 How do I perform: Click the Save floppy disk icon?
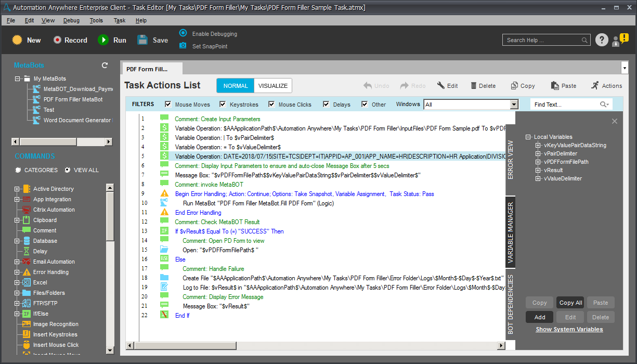coord(142,40)
